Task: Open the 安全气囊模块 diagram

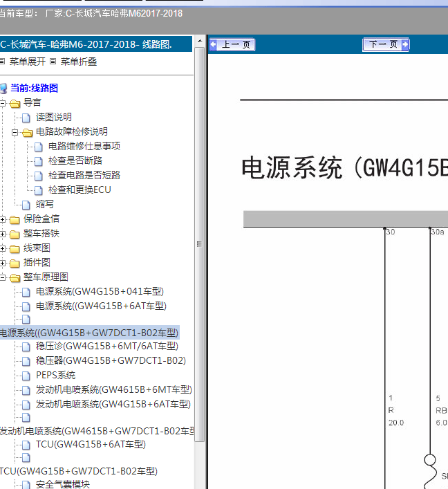Action: 63,484
